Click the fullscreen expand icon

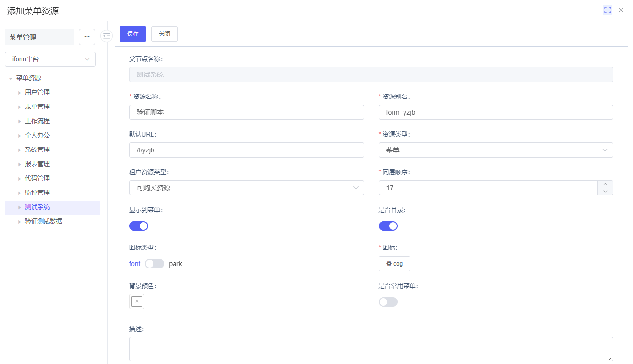[608, 10]
